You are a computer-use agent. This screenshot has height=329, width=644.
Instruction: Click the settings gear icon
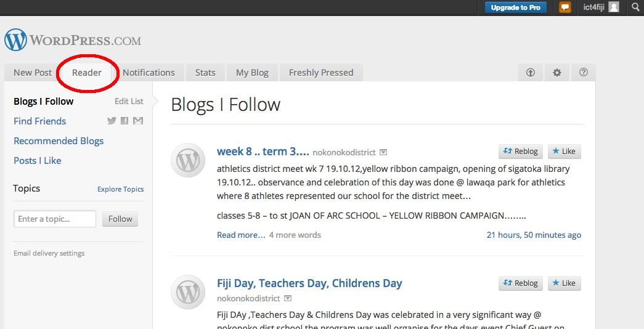[x=557, y=73]
